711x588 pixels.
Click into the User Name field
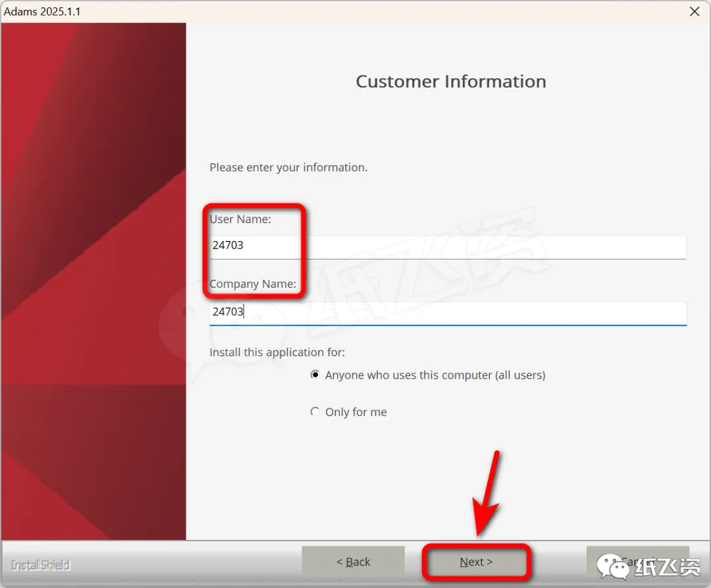pos(448,247)
